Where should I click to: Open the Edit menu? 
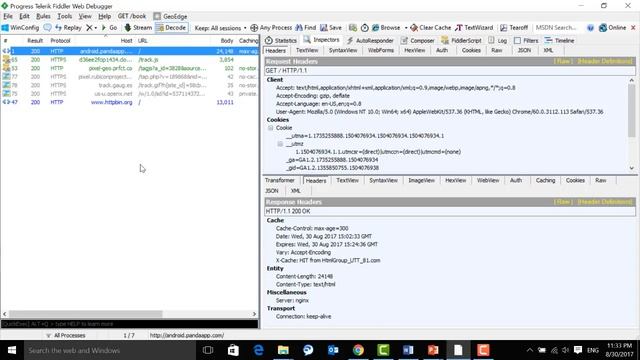click(24, 16)
